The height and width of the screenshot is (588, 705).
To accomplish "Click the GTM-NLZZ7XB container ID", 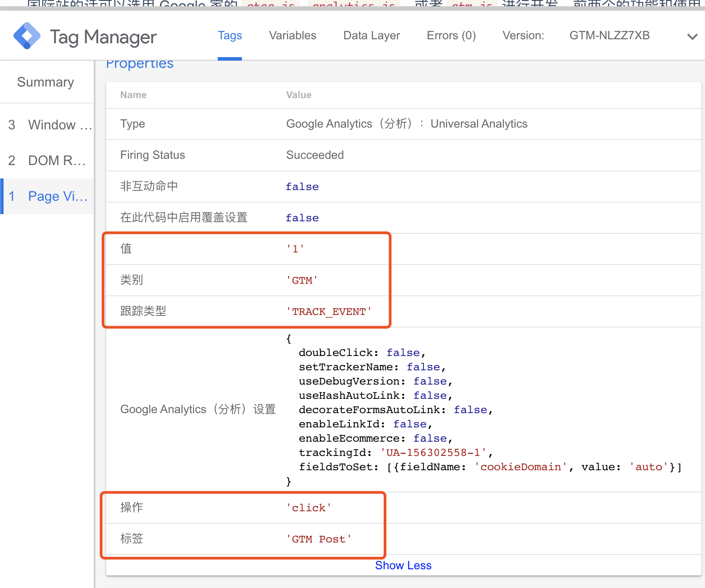I will [x=610, y=36].
